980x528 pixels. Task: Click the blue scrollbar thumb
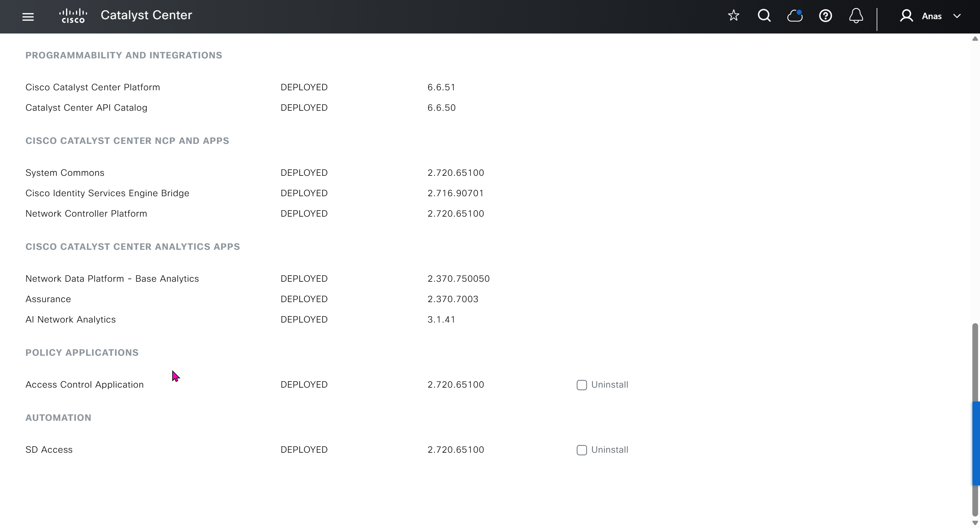pos(976,443)
